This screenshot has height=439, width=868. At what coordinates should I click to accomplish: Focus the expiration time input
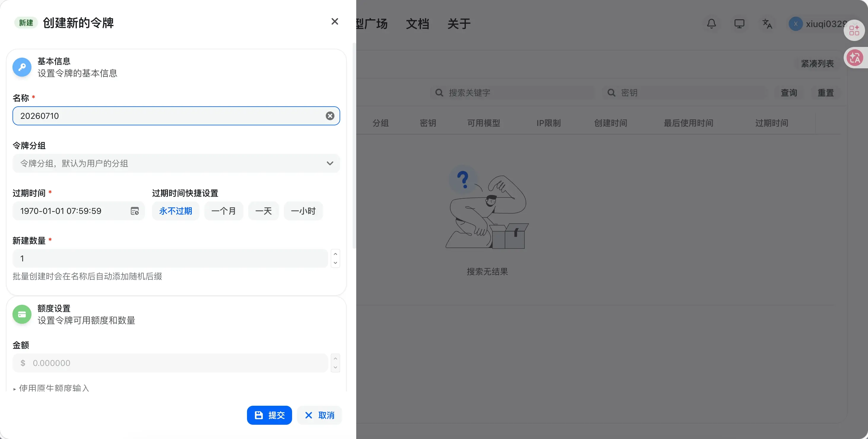point(78,211)
